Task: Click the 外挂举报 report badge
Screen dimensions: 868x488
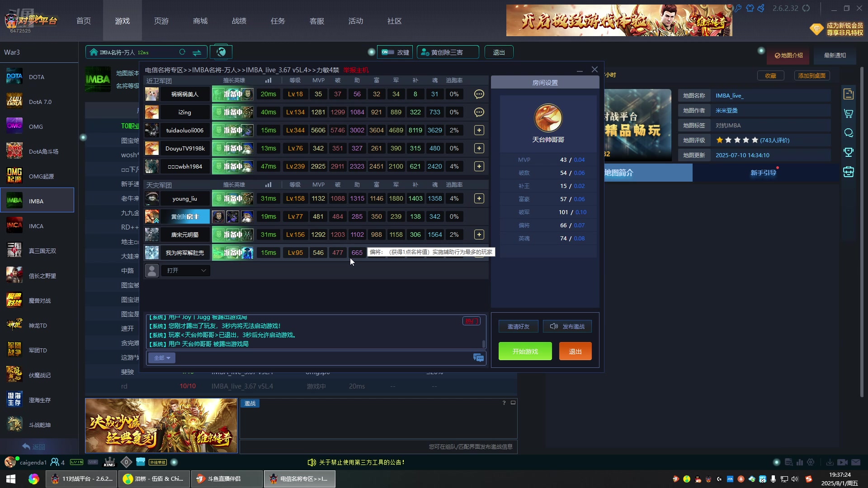Action: click(158, 462)
